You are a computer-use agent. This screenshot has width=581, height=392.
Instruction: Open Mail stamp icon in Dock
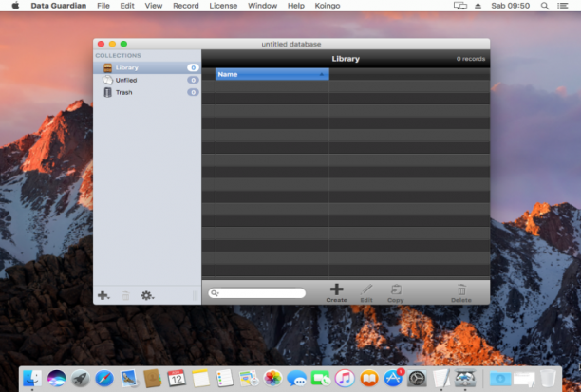tap(128, 379)
